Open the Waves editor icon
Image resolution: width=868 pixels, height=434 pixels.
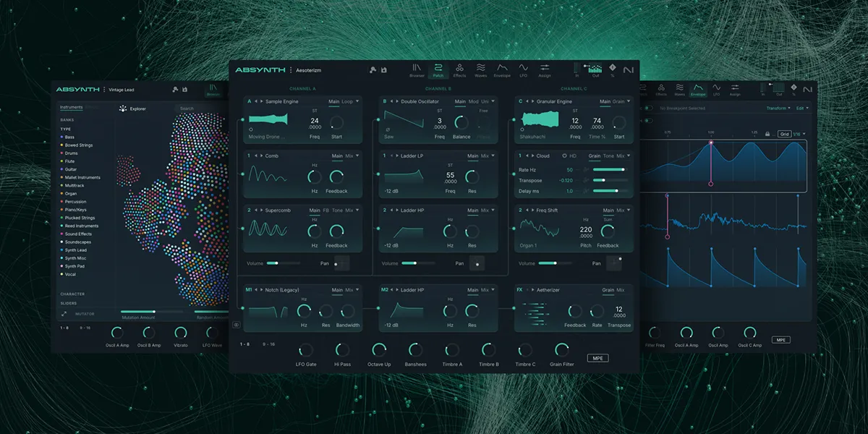tap(480, 67)
